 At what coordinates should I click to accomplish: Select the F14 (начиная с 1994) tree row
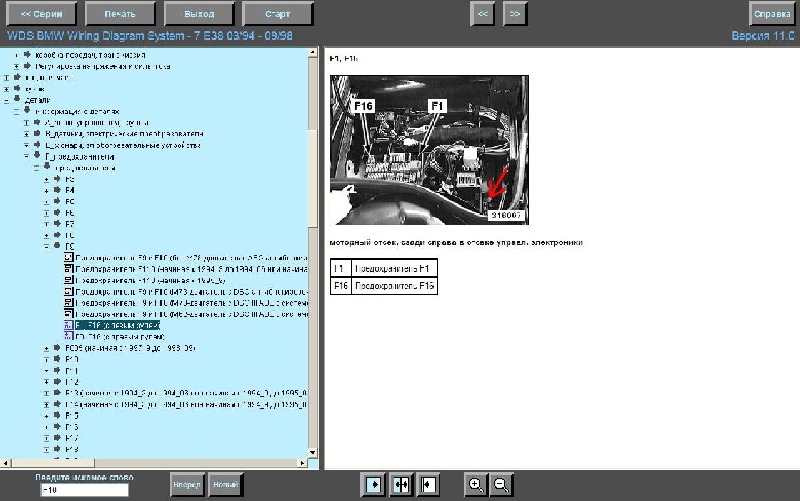click(186, 405)
